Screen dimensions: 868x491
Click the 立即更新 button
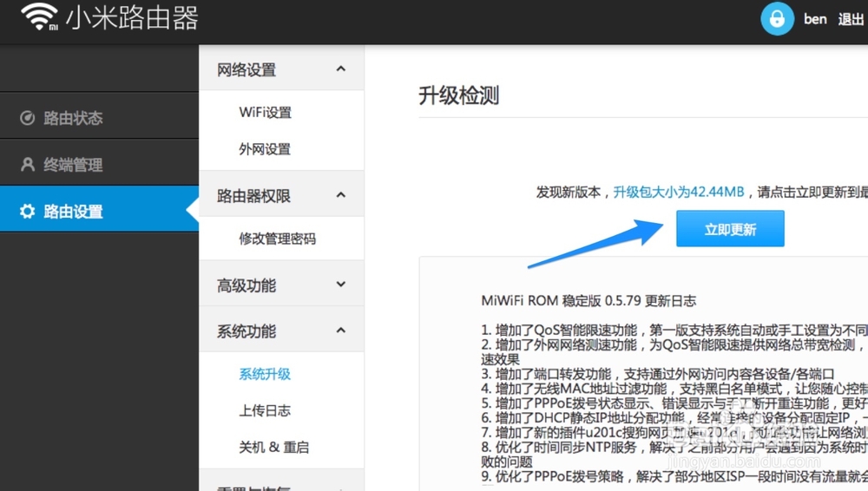click(730, 229)
